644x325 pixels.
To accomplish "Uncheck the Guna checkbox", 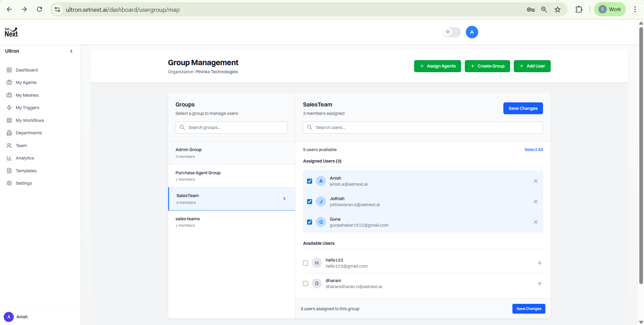I will coord(309,222).
